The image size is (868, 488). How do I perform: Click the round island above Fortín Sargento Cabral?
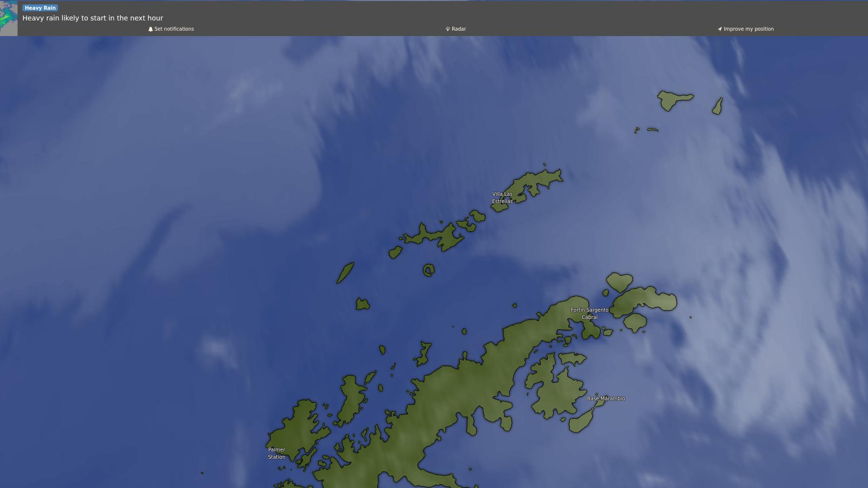pyautogui.click(x=619, y=282)
